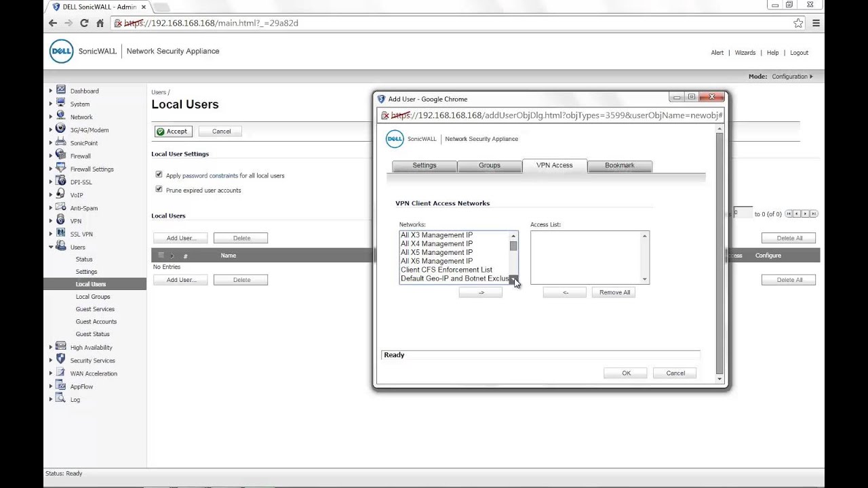Click the Accept button
Screen dimensions: 868x488
(x=173, y=131)
